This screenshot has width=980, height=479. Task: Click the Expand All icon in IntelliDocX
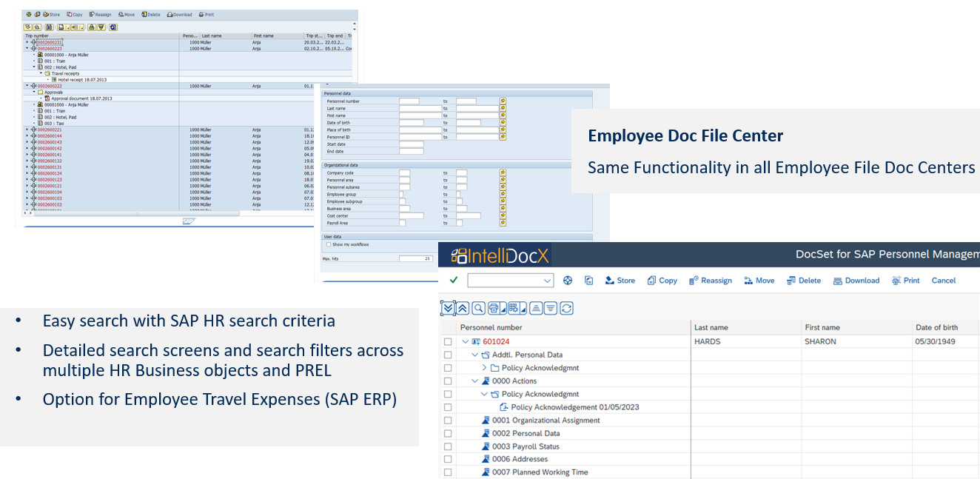click(447, 308)
